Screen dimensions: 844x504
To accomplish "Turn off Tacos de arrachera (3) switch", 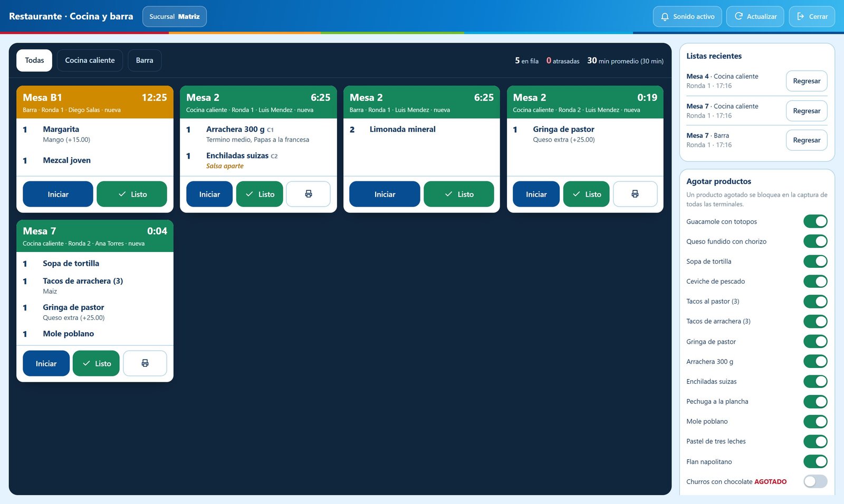I will (816, 321).
